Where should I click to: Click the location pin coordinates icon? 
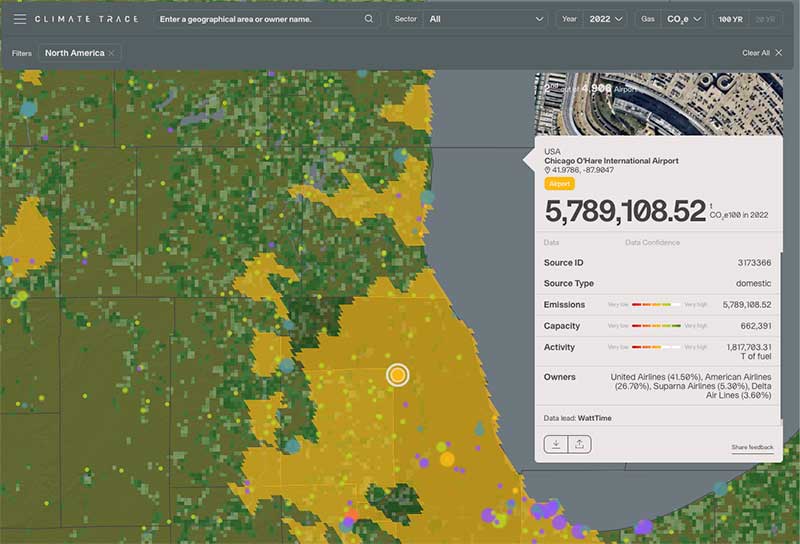pyautogui.click(x=547, y=170)
